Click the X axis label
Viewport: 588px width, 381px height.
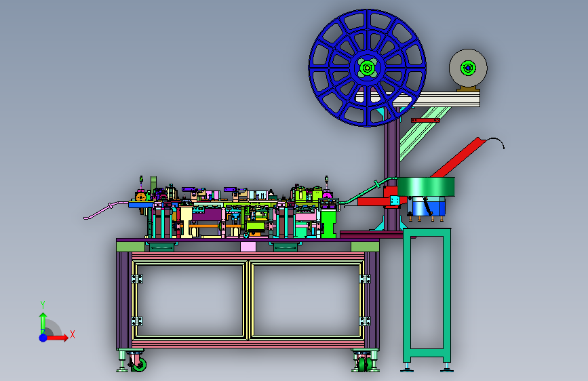pos(73,334)
